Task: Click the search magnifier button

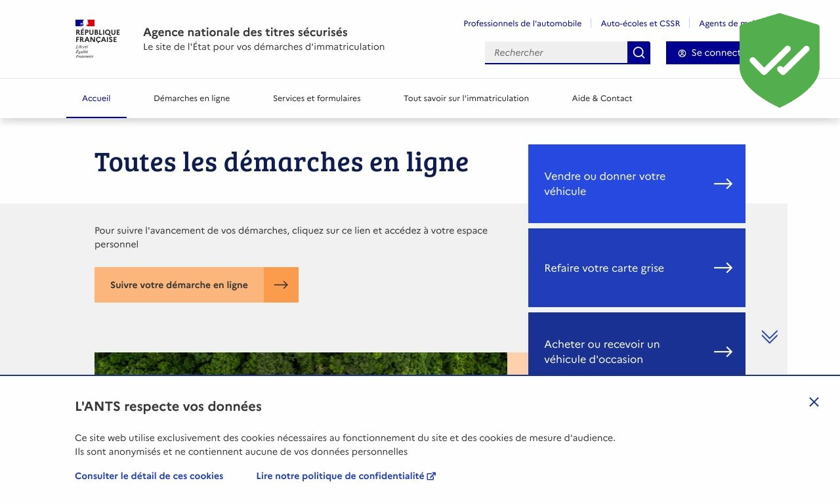Action: 639,52
